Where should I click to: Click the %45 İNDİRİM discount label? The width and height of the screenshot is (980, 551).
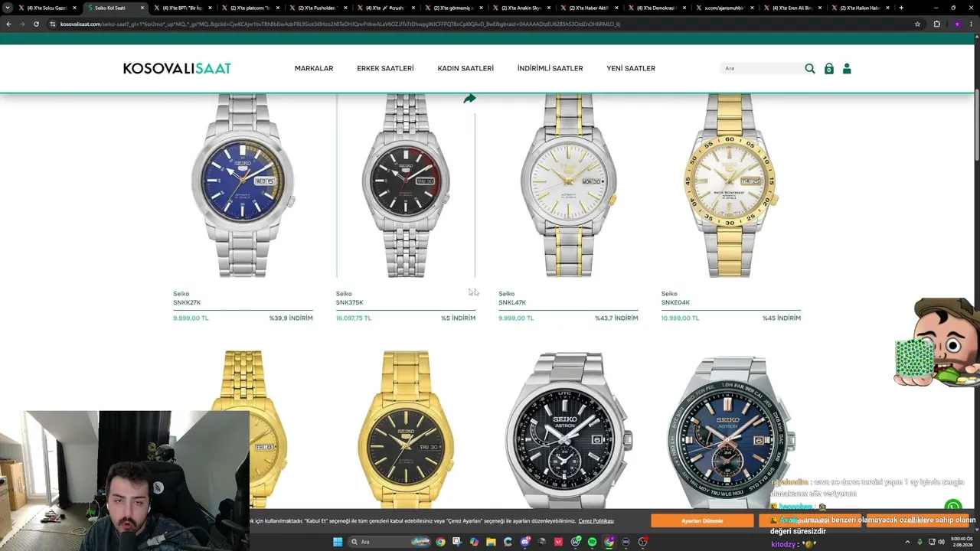782,318
